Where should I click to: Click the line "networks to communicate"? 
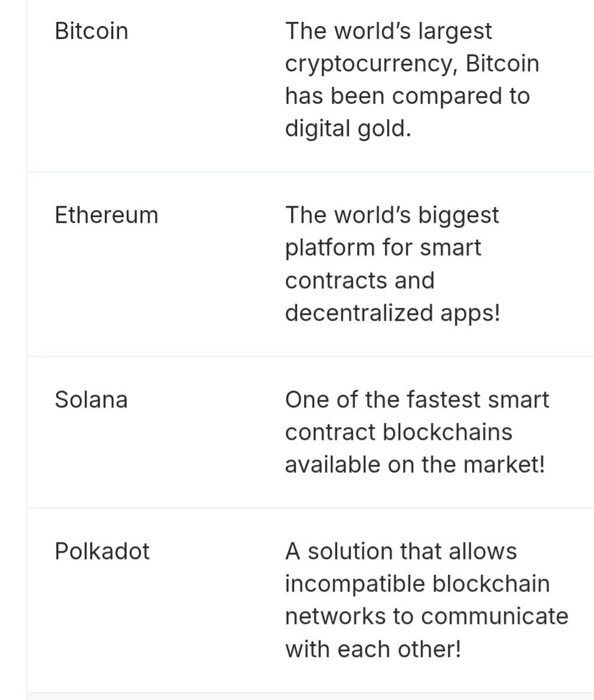427,616
